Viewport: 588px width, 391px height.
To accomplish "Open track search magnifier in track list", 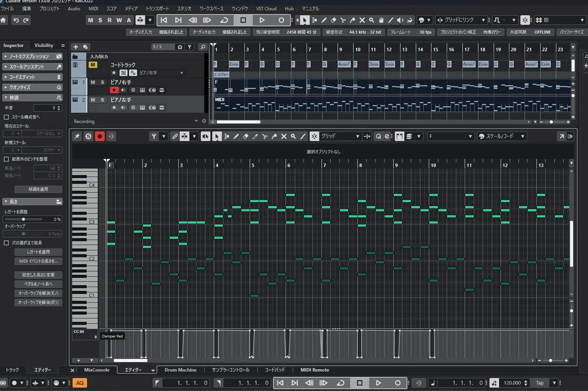I will [x=202, y=47].
